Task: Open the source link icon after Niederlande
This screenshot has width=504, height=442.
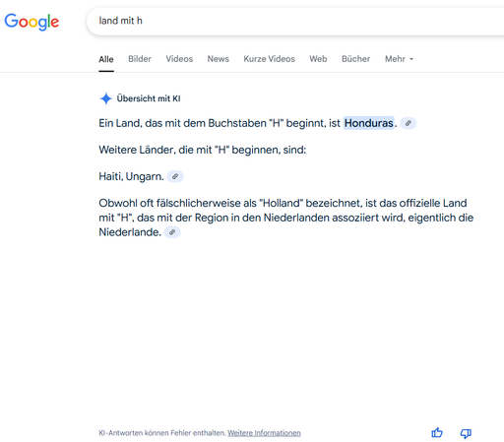Action: click(x=172, y=232)
